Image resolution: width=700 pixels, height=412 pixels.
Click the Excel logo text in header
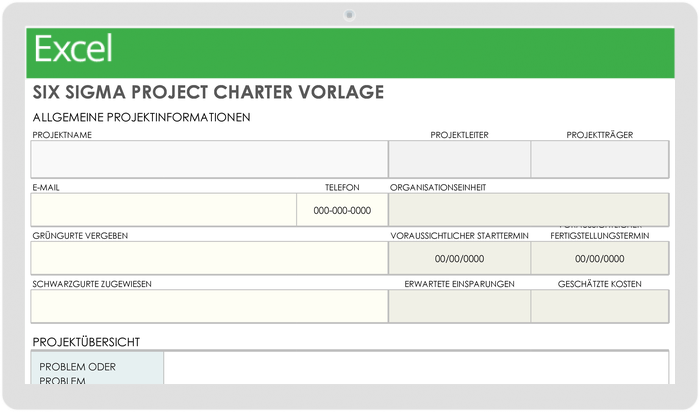[73, 49]
